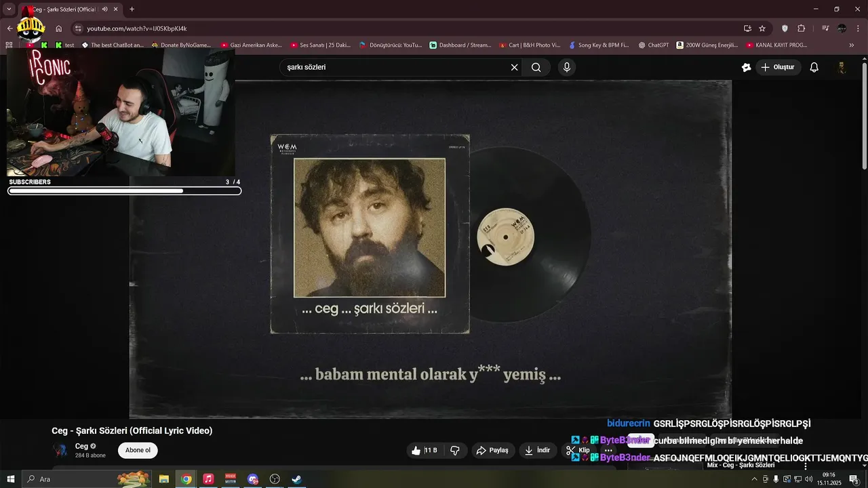The image size is (868, 488).
Task: Open Ceg channel name link
Action: (x=81, y=446)
